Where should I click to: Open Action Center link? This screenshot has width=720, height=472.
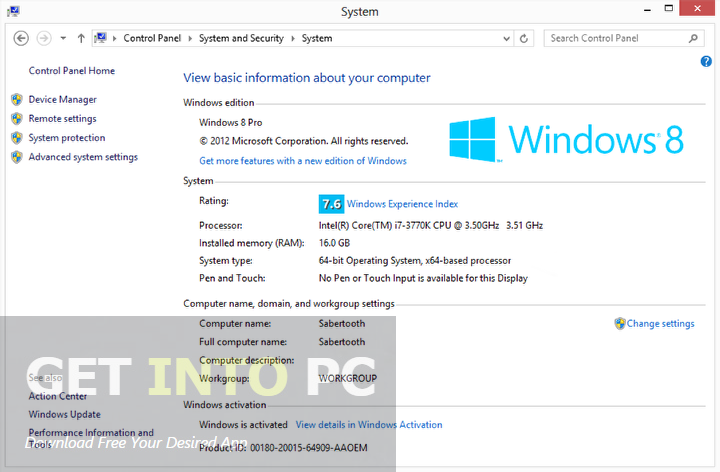tap(58, 396)
